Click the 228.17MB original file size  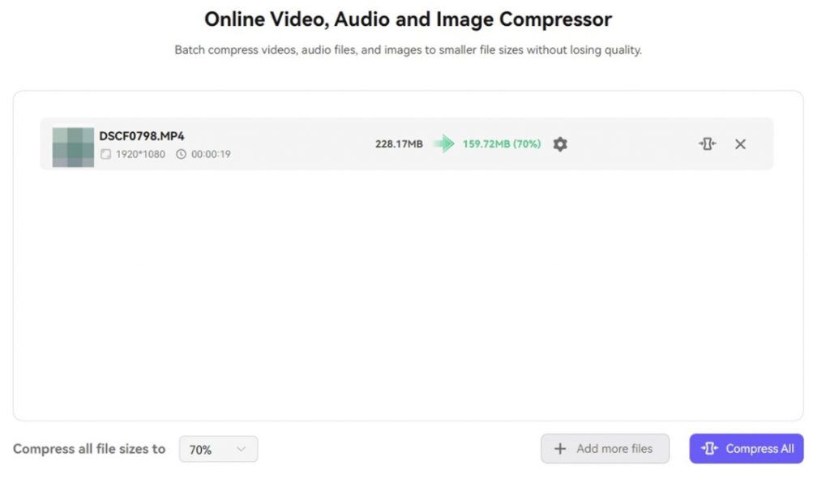tap(399, 144)
